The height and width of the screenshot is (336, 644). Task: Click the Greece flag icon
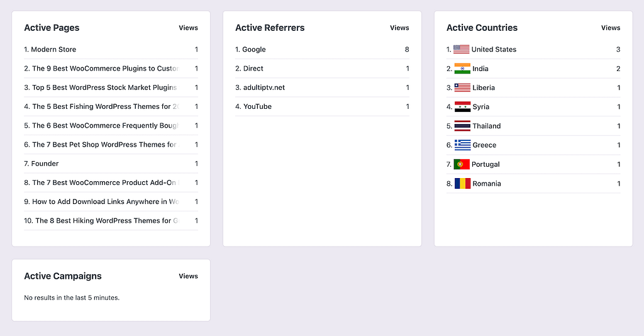[x=462, y=145]
